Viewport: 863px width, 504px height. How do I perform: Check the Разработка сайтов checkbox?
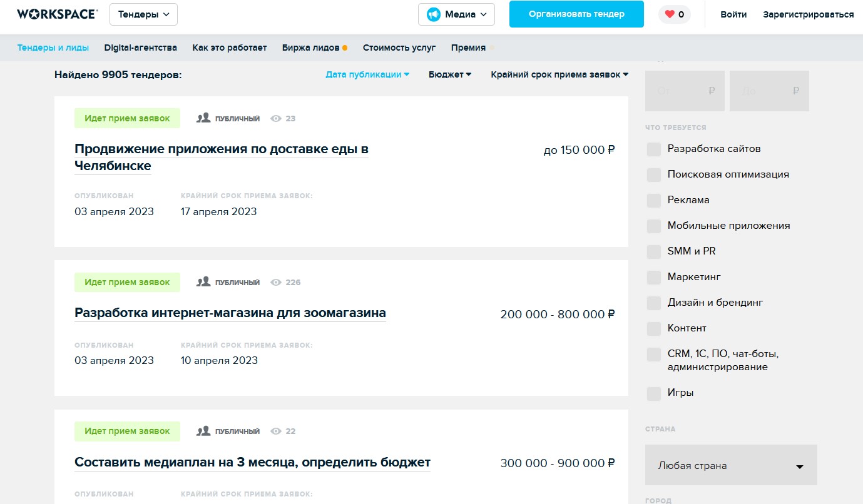(x=653, y=149)
